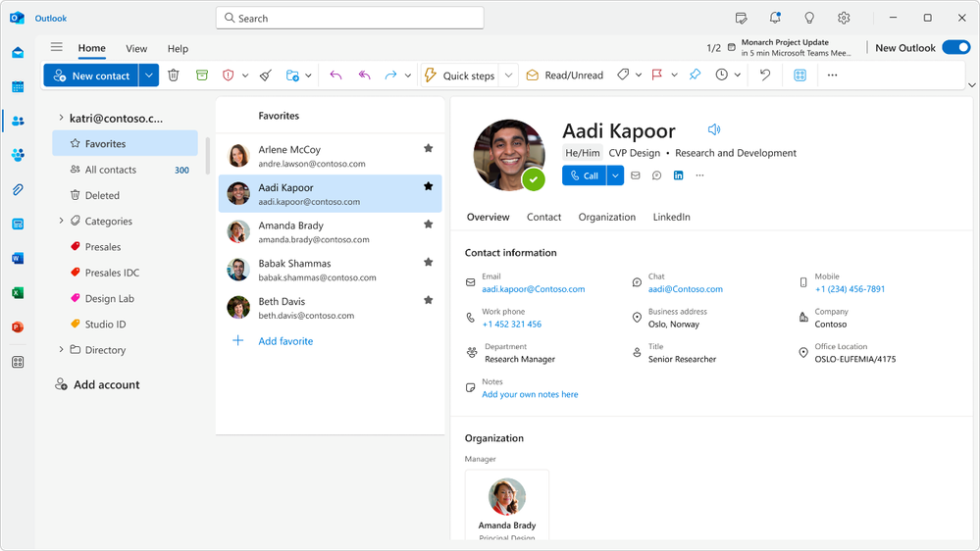The height and width of the screenshot is (551, 980).
Task: Switch to the View ribbon tab
Action: tap(136, 49)
